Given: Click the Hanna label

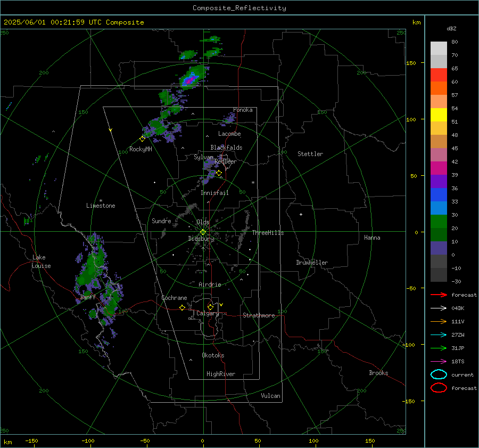Looking at the screenshot, I should 372,238.
